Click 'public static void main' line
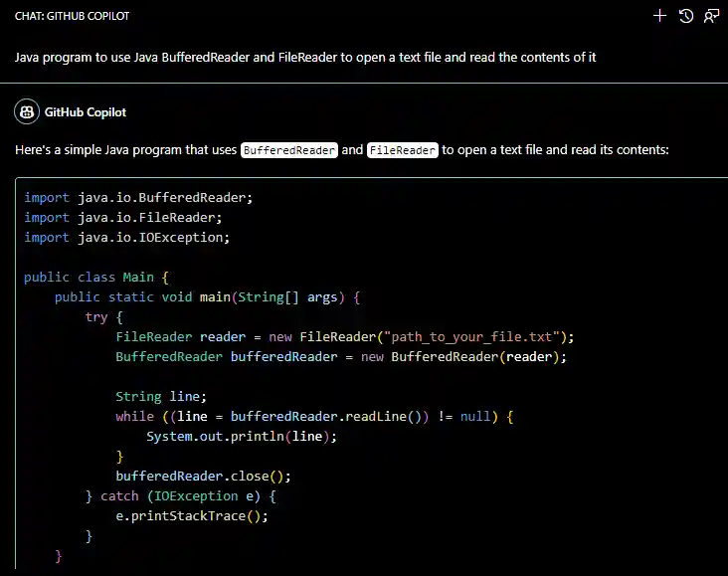 tap(207, 297)
